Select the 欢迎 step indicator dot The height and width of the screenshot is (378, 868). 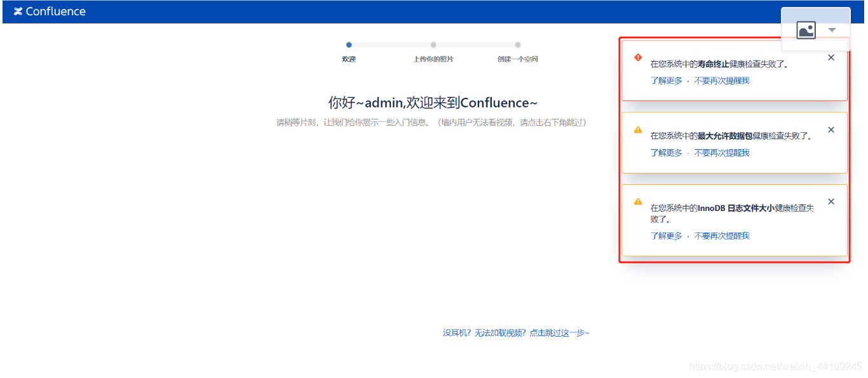click(349, 45)
